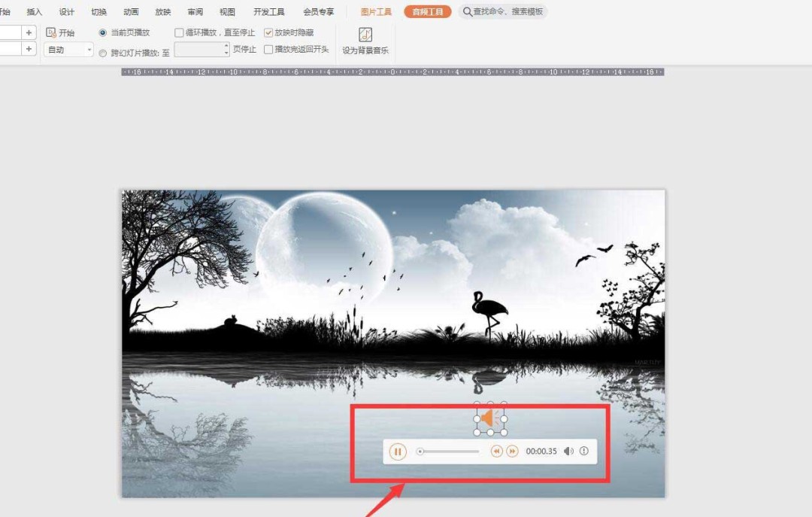Click the 设为背景音乐 icon
The height and width of the screenshot is (517, 812).
366,34
